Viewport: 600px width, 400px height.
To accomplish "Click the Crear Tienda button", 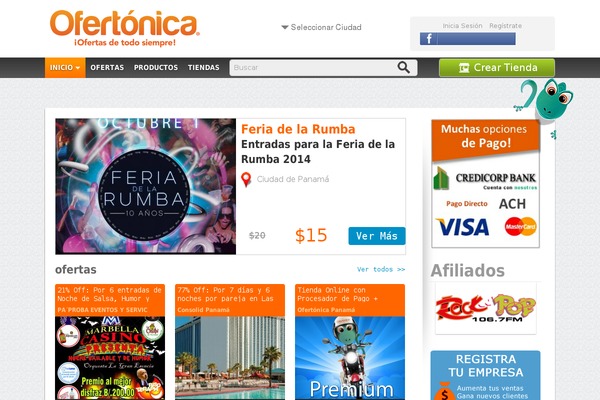I will click(x=497, y=68).
